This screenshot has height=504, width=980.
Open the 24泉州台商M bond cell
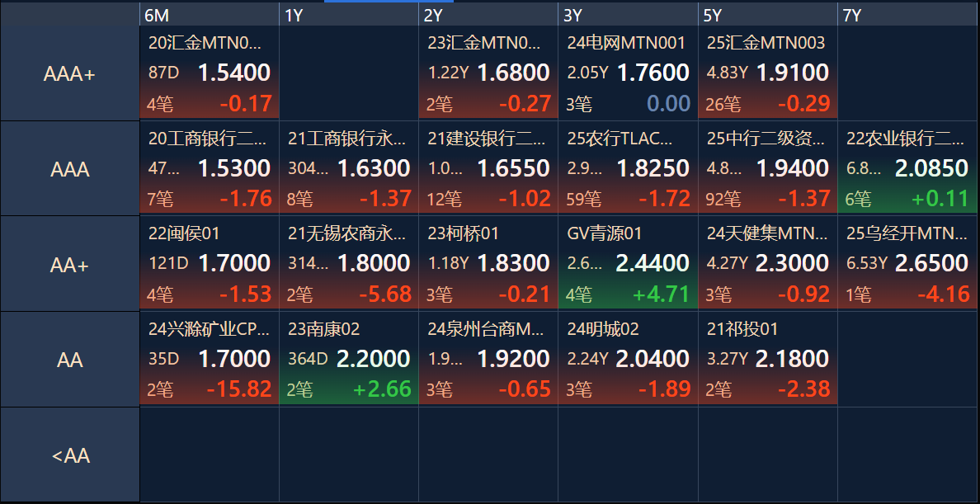point(488,359)
